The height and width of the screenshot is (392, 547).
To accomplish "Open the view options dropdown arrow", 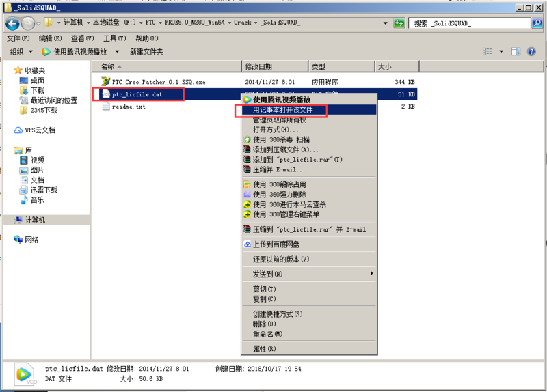I will tap(501, 52).
